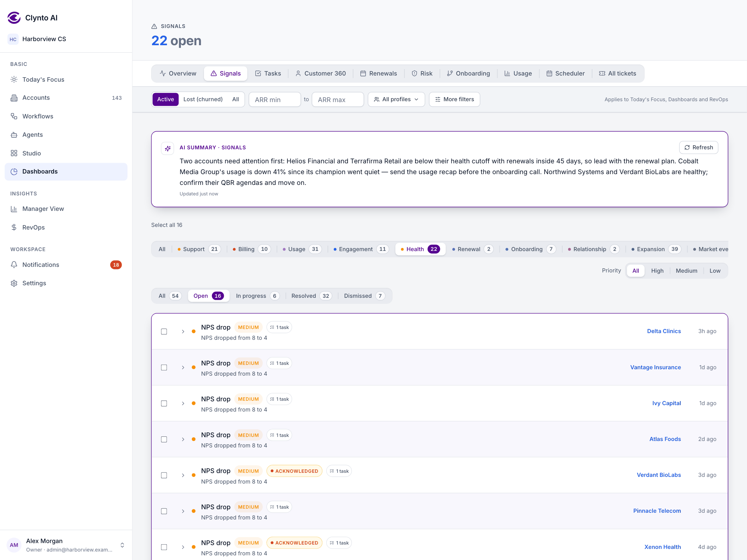Image resolution: width=747 pixels, height=560 pixels.
Task: Click the AI summary sparkle icon
Action: pyautogui.click(x=167, y=148)
